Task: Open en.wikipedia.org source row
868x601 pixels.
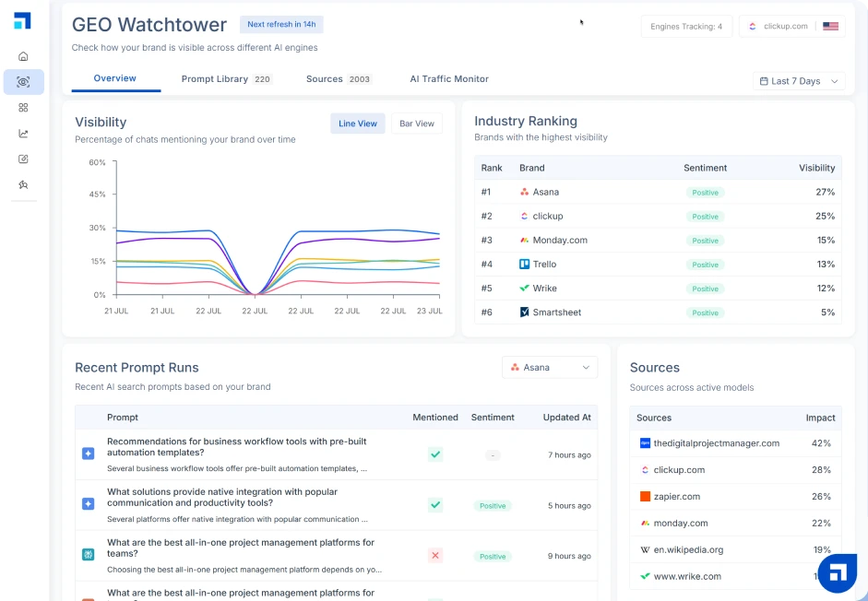Action: [735, 549]
